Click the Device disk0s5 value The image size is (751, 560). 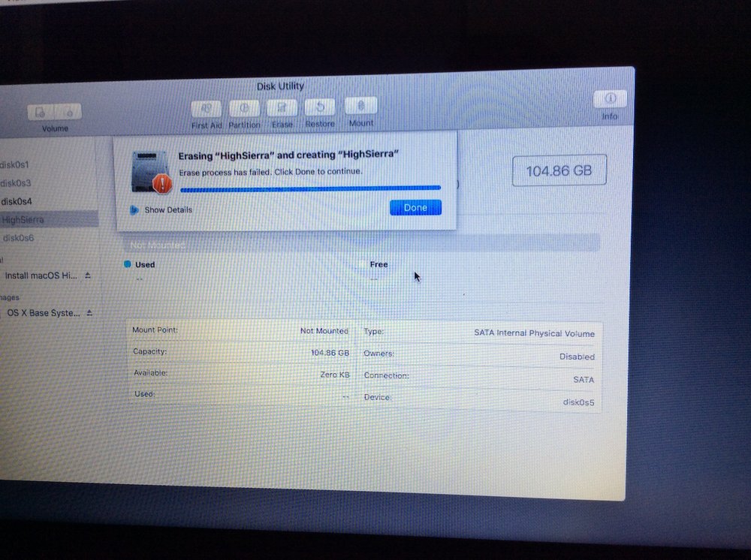[x=578, y=402]
